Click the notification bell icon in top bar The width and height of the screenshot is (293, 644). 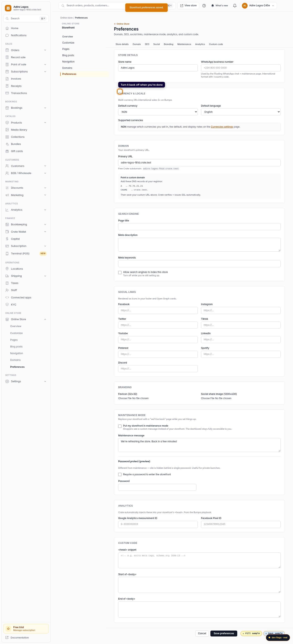click(x=234, y=5)
